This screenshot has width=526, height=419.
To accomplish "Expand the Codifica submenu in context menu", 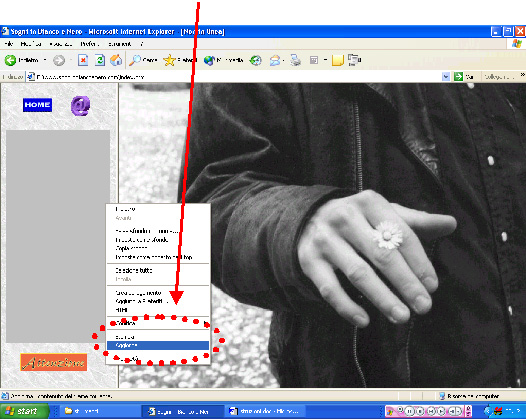I will point(158,323).
